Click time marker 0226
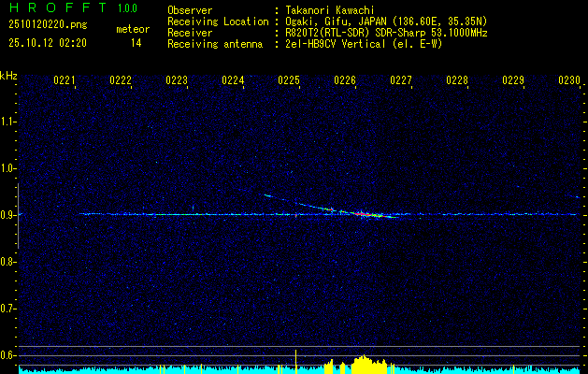This screenshot has width=588, height=374. coord(345,80)
